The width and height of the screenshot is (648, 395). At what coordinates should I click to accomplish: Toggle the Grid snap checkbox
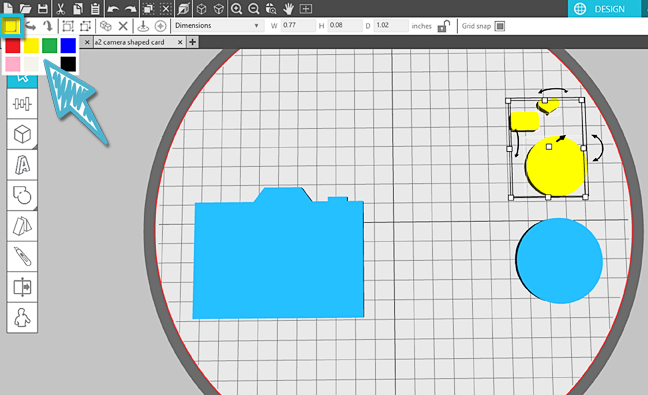[500, 26]
